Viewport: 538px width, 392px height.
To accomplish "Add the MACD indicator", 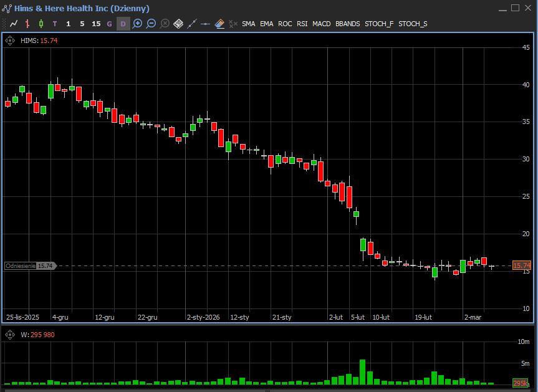I will [x=322, y=24].
